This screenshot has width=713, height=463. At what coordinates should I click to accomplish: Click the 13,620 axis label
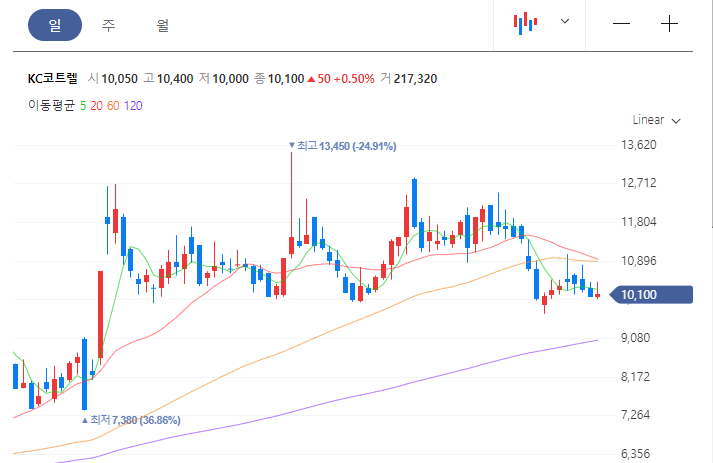[639, 145]
